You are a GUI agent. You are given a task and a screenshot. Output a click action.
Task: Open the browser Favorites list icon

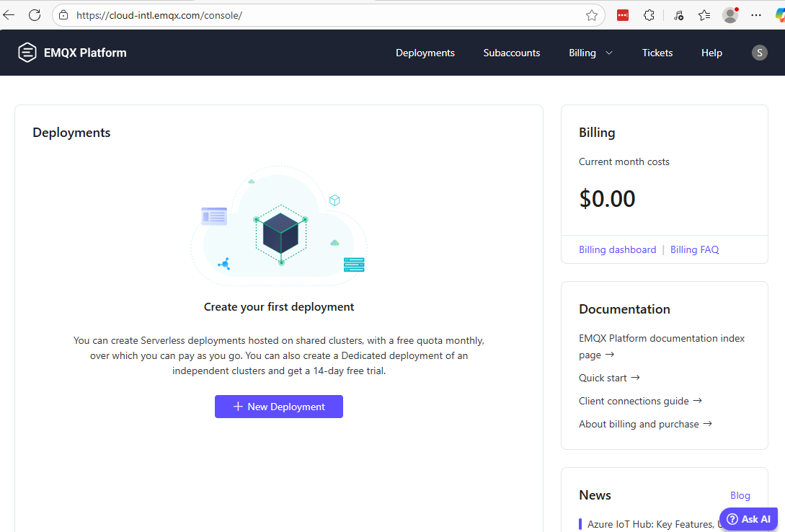pos(704,15)
